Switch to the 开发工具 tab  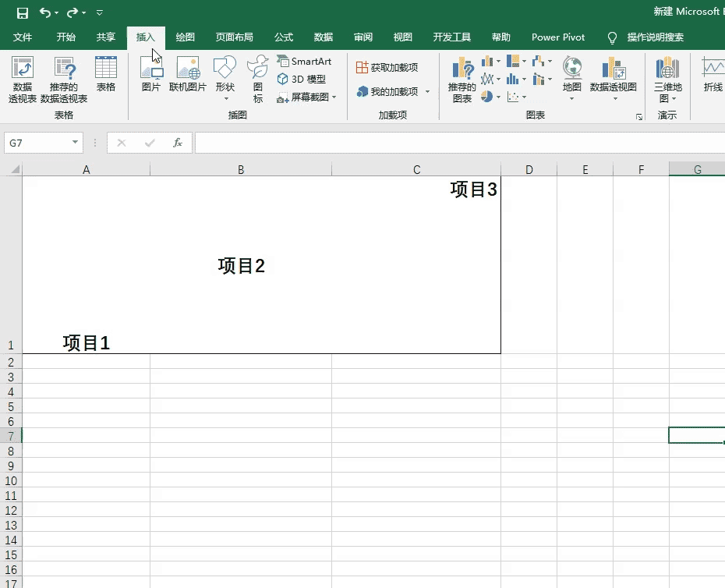[451, 37]
